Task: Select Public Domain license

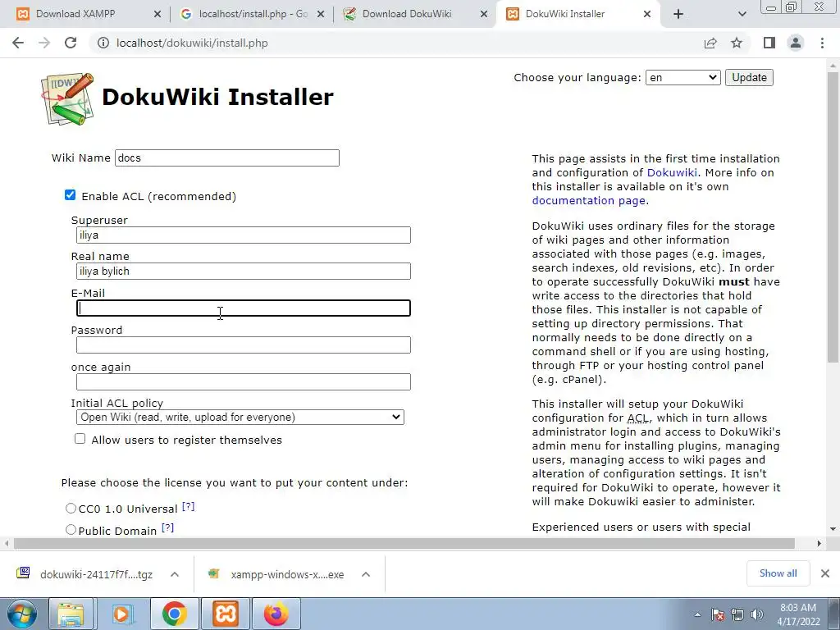Action: [x=71, y=530]
